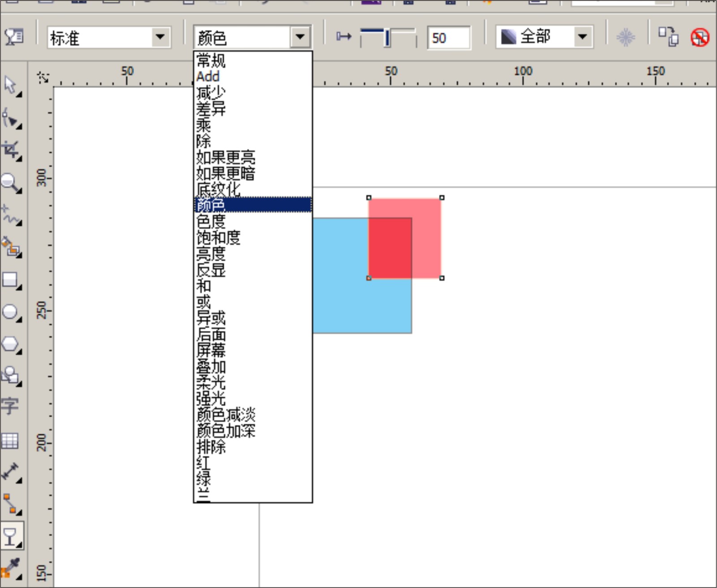This screenshot has height=588, width=717.
Task: Click the Freeze transparency button
Action: [625, 37]
